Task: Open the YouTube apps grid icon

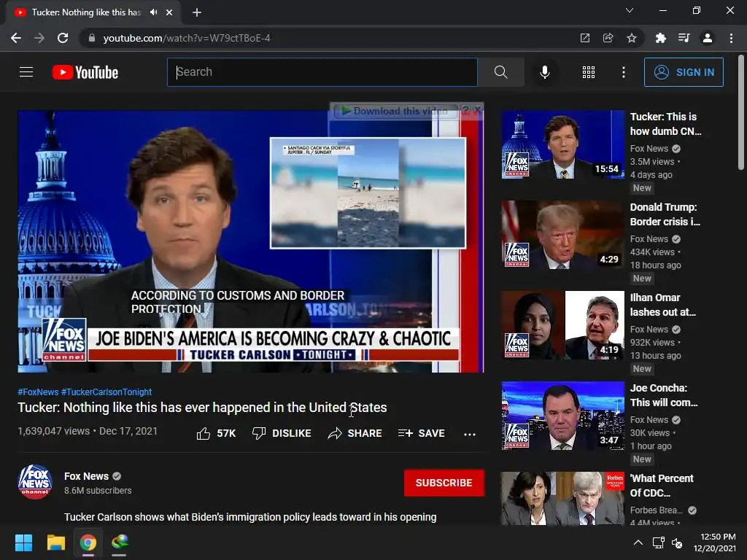Action: [589, 72]
